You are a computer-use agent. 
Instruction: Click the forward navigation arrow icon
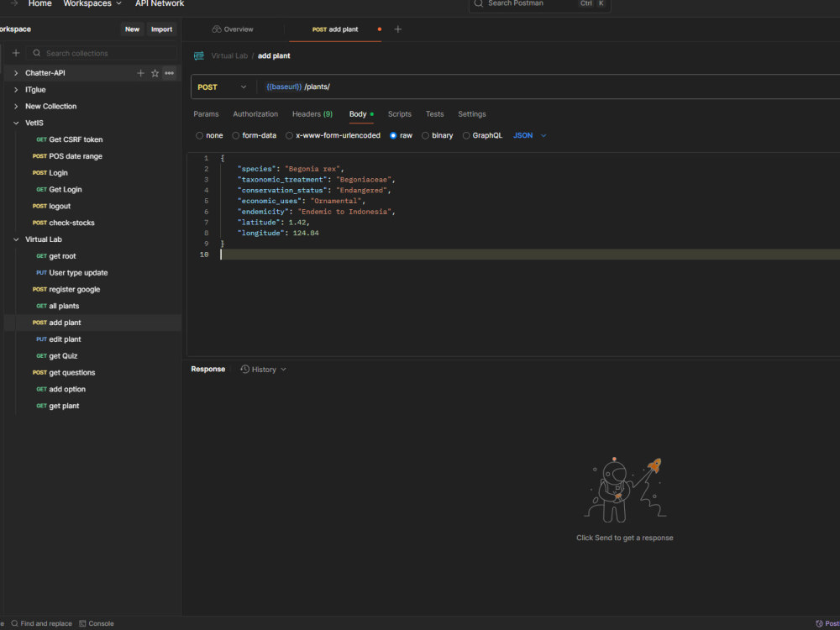pyautogui.click(x=14, y=3)
